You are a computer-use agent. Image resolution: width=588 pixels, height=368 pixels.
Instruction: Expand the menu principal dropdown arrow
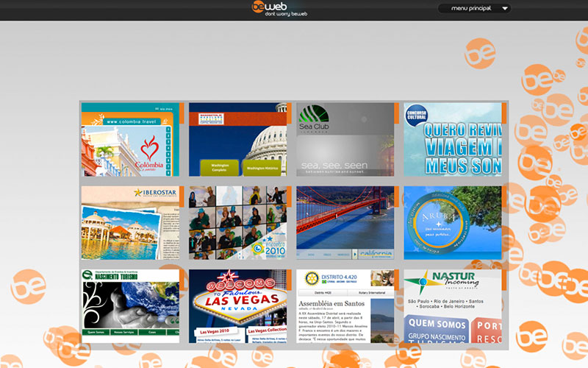point(505,8)
